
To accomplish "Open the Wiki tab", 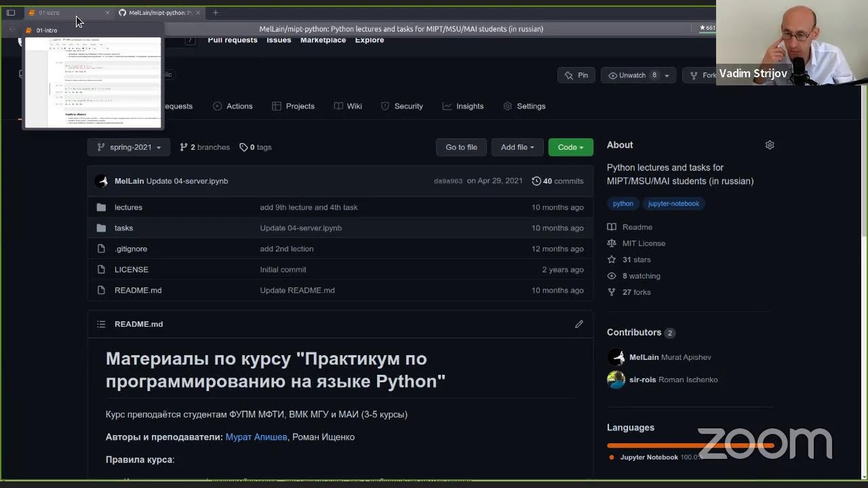I will pos(348,106).
